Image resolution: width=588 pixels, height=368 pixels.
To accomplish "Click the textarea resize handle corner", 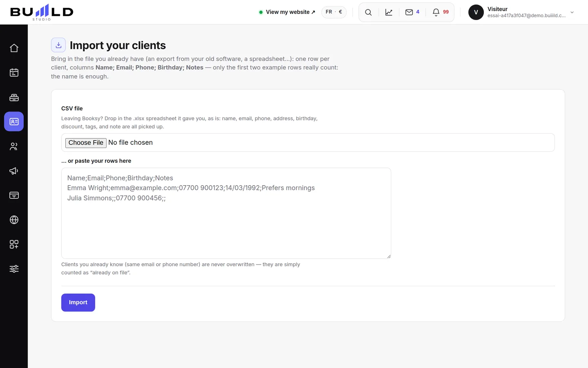I will tap(389, 256).
